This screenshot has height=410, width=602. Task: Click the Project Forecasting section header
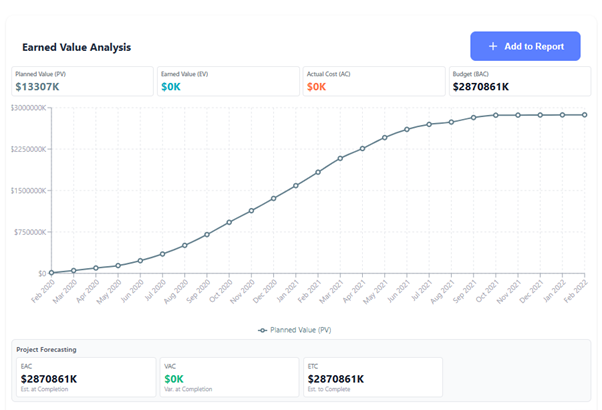(x=51, y=349)
